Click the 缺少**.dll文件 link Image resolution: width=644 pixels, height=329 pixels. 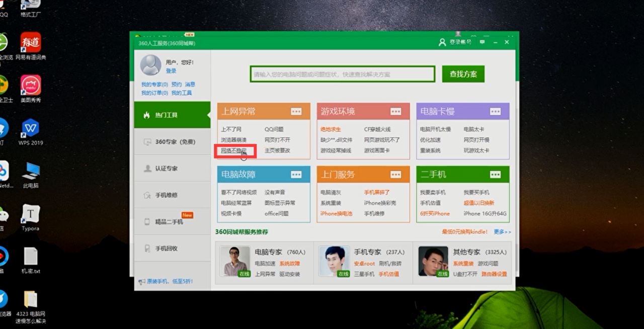pyautogui.click(x=337, y=140)
